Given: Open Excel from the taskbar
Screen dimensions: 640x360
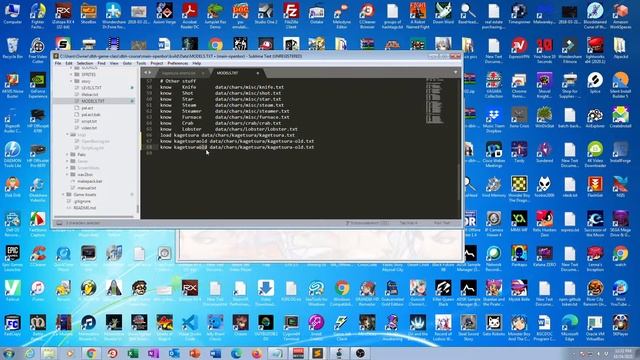Looking at the screenshot, I should tap(133, 353).
